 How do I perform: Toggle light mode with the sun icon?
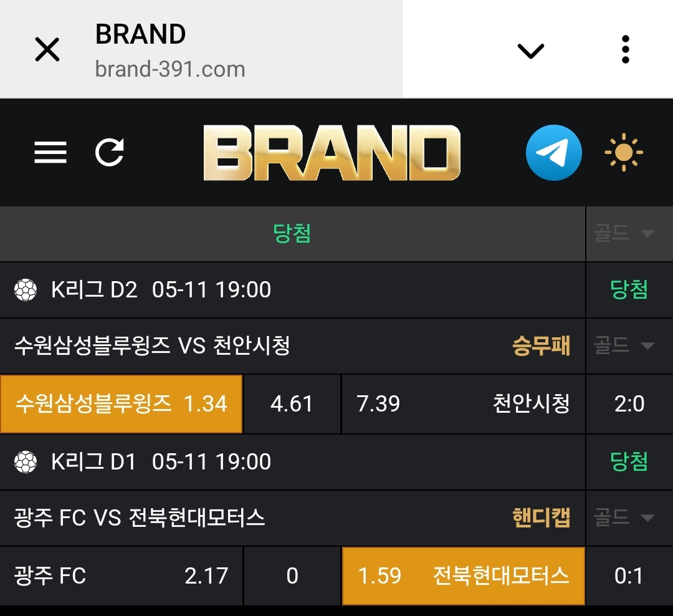coord(624,153)
